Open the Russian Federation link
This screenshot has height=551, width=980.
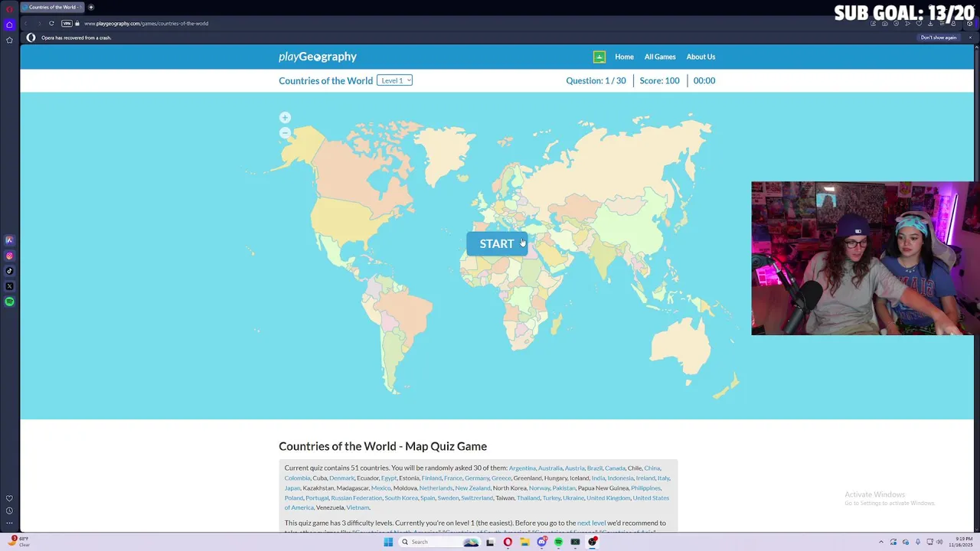click(x=357, y=498)
